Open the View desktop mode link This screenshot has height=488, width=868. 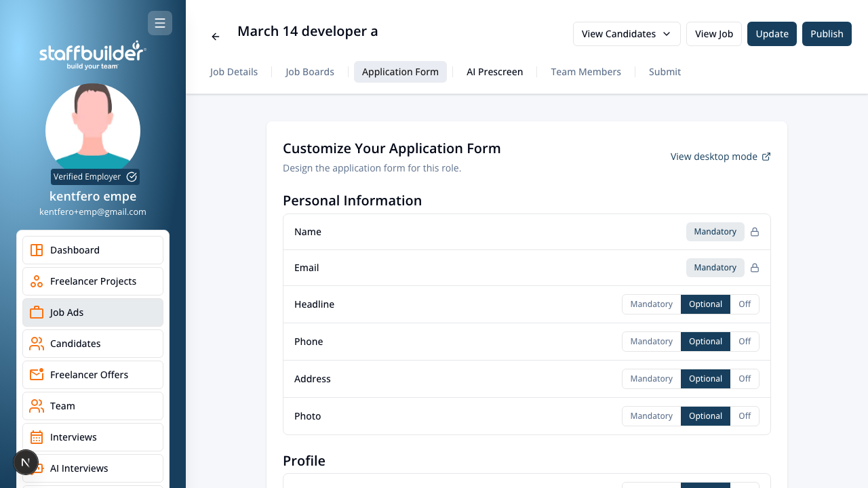(x=720, y=157)
